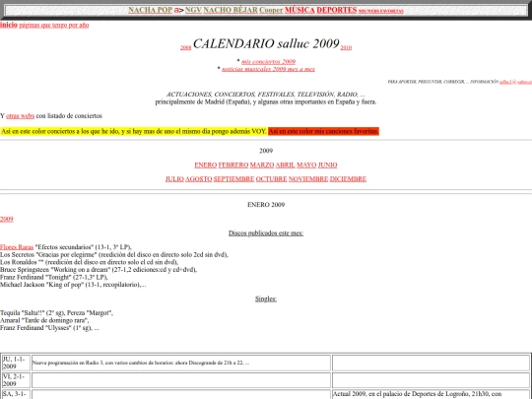Jump to OCTUBRE month
The height and width of the screenshot is (399, 532).
(272, 179)
